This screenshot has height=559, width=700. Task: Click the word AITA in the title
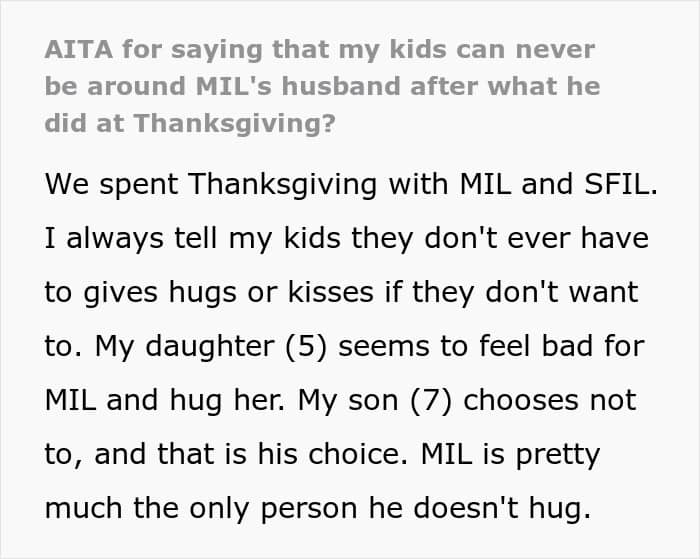(74, 49)
